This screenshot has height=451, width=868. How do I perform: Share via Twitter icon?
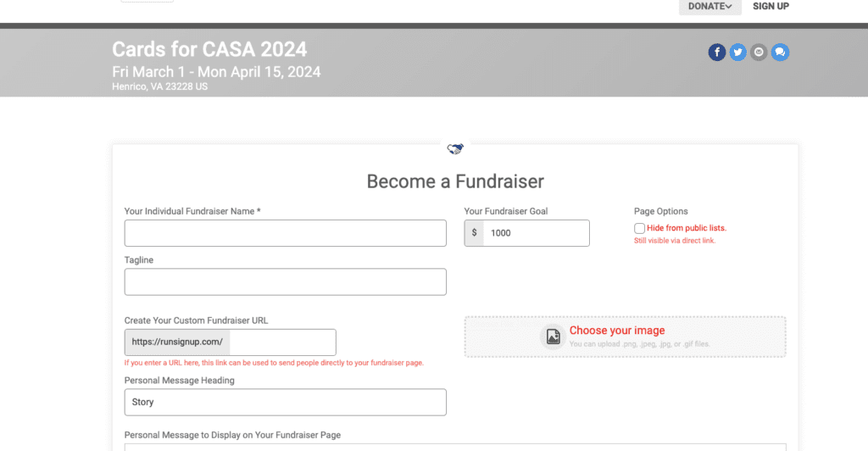click(738, 53)
